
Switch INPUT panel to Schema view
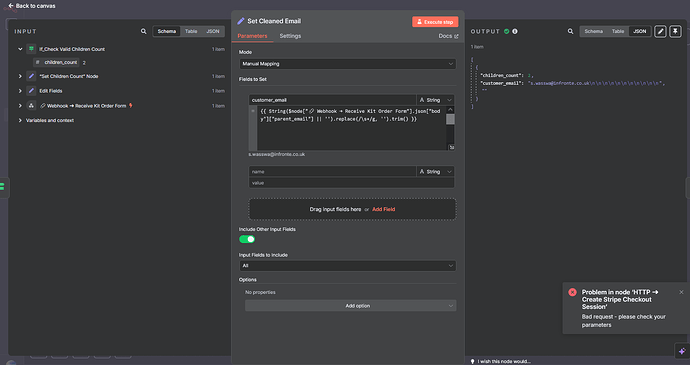[167, 31]
